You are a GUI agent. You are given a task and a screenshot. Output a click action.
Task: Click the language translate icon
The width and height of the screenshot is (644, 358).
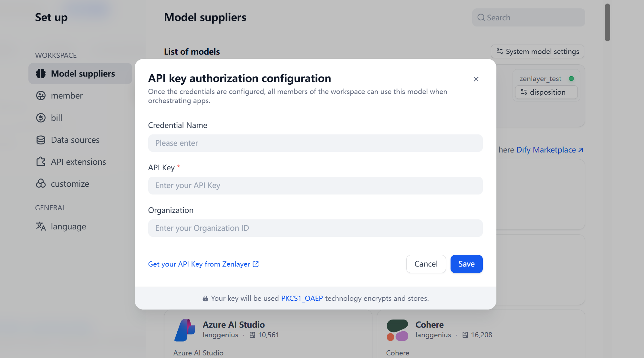(41, 226)
